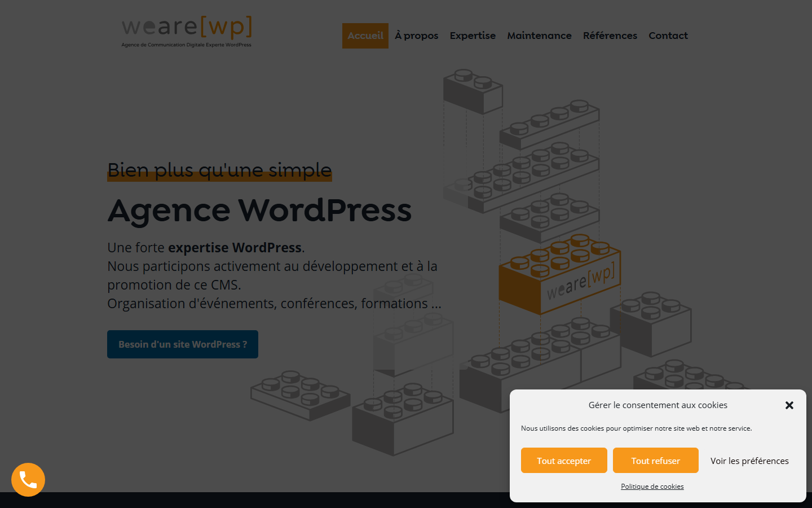Close the cookie consent dialog
Image resolution: width=812 pixels, height=508 pixels.
click(789, 405)
